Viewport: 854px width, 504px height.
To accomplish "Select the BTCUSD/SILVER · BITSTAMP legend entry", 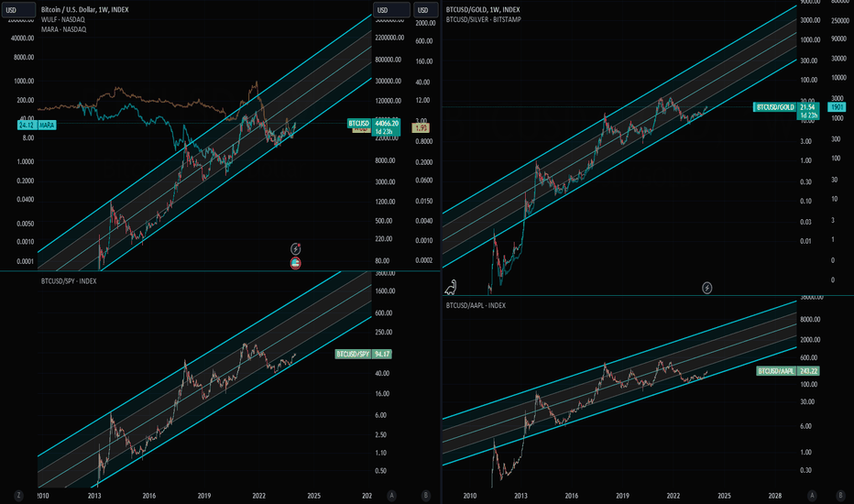I will coord(484,19).
